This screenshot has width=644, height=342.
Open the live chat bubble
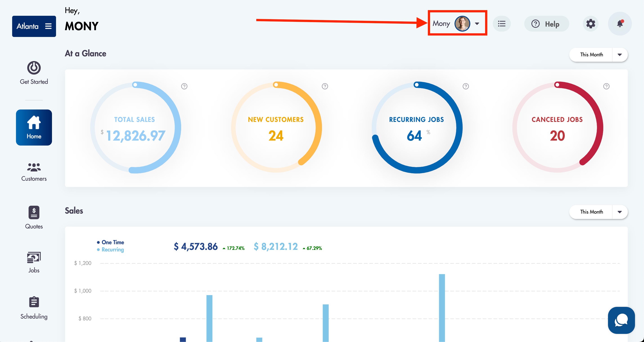(621, 320)
